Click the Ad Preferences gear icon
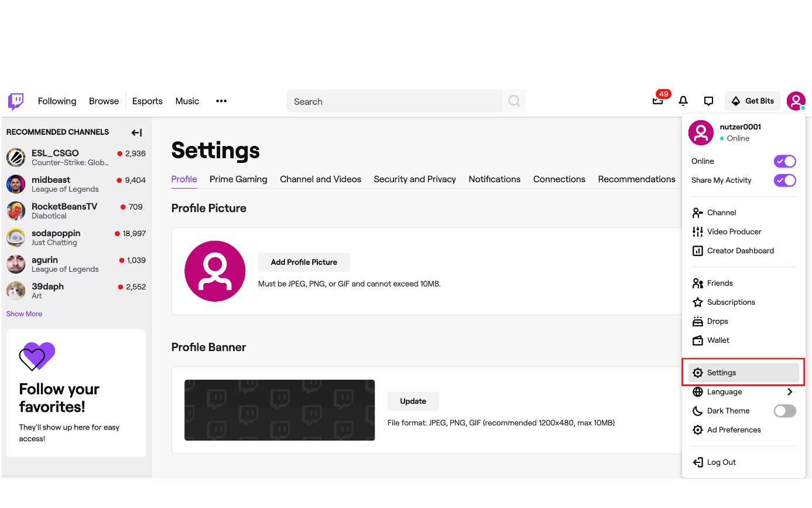 point(697,430)
